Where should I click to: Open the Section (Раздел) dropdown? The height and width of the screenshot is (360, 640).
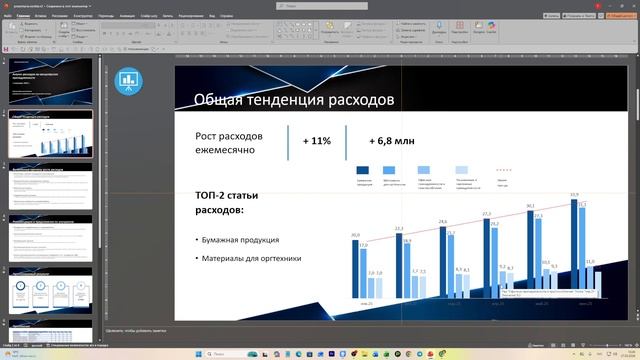click(81, 36)
